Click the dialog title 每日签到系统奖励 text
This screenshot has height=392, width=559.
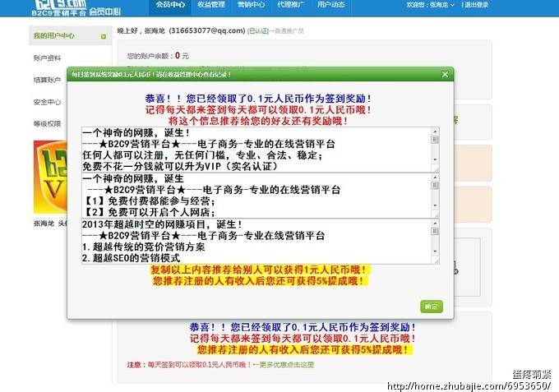[x=150, y=74]
